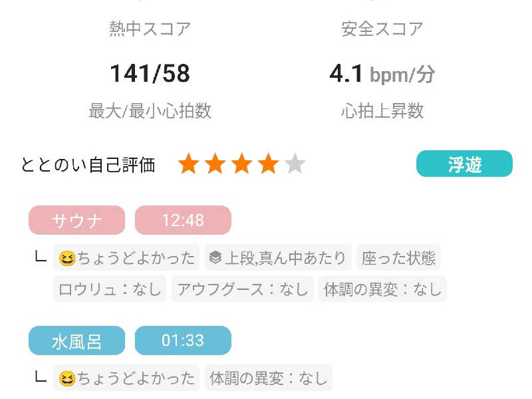532x399 pixels.
Task: Select sauna's 体調の異変：なし tag
Action: (382, 289)
